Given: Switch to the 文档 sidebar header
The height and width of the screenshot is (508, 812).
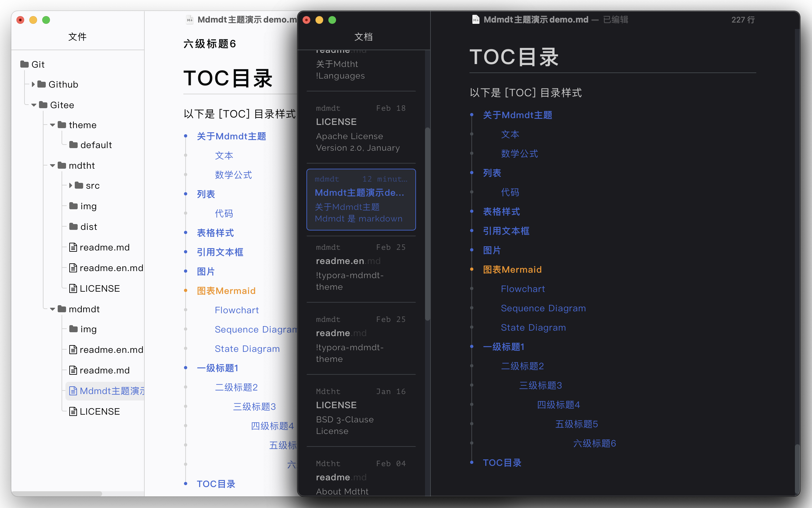Looking at the screenshot, I should pyautogui.click(x=363, y=37).
